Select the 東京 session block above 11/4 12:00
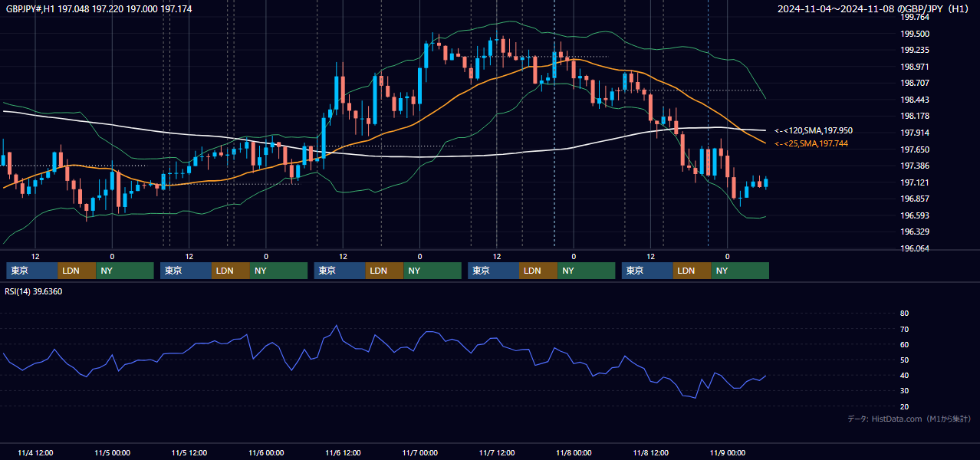Viewport: 980px width, 460px height. (x=32, y=271)
